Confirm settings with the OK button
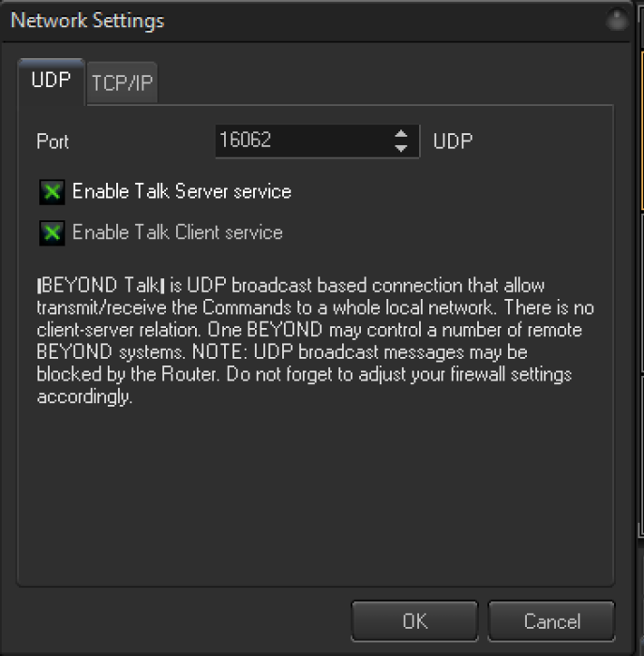This screenshot has width=644, height=656. point(414,621)
